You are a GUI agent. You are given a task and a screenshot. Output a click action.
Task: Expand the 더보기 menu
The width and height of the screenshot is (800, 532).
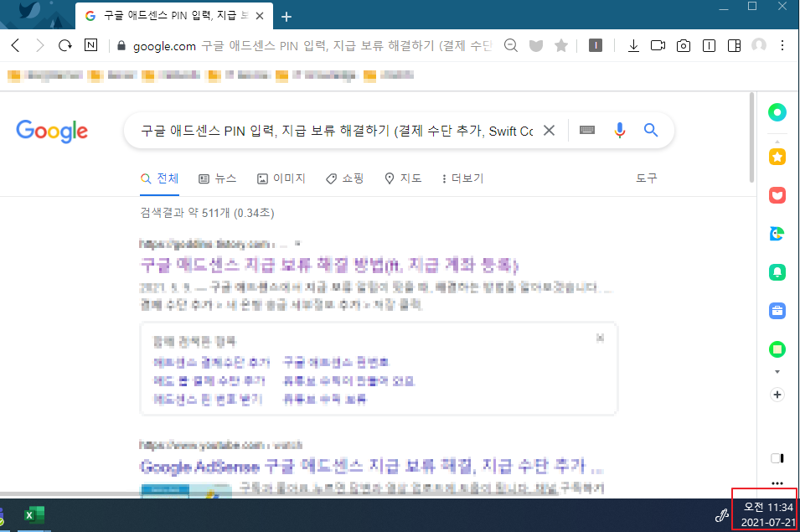click(462, 178)
